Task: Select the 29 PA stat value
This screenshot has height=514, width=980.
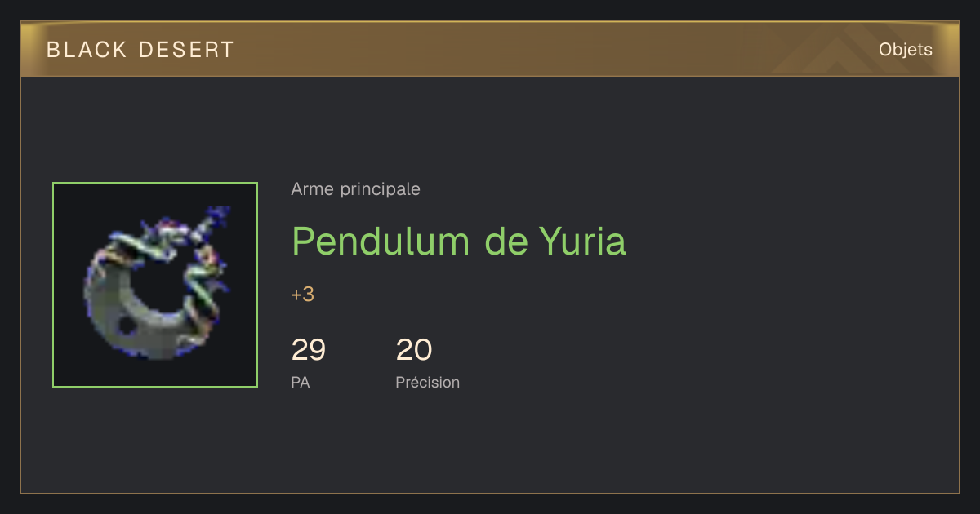Action: (x=309, y=350)
